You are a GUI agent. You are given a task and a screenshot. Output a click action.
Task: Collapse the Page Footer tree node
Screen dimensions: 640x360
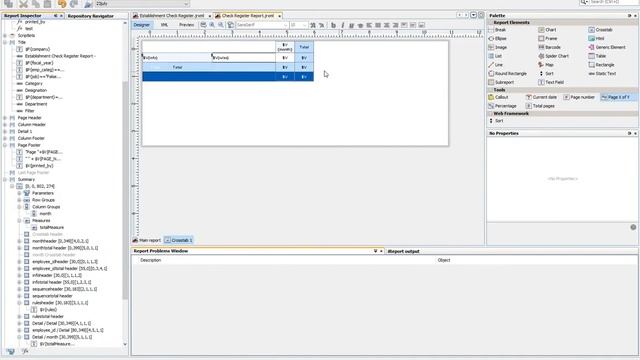pyautogui.click(x=5, y=145)
